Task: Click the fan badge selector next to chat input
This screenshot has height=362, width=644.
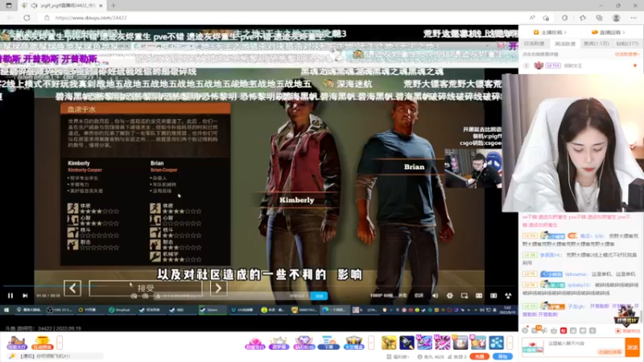Action: click(x=533, y=348)
